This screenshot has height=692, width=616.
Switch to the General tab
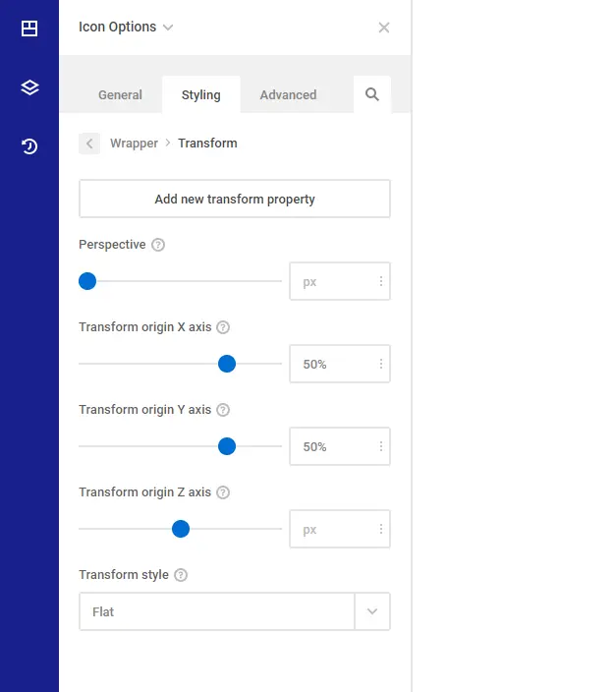click(120, 95)
